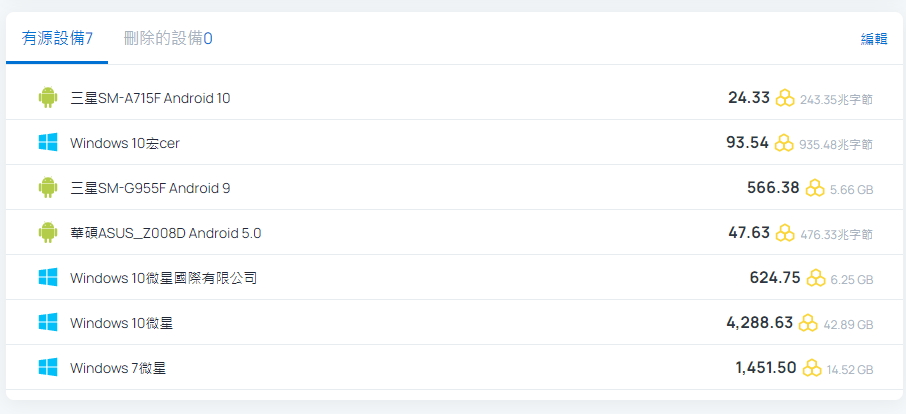Image resolution: width=906 pixels, height=414 pixels.
Task: Click honeycomb credit icon next to 24.33
Action: 785,98
